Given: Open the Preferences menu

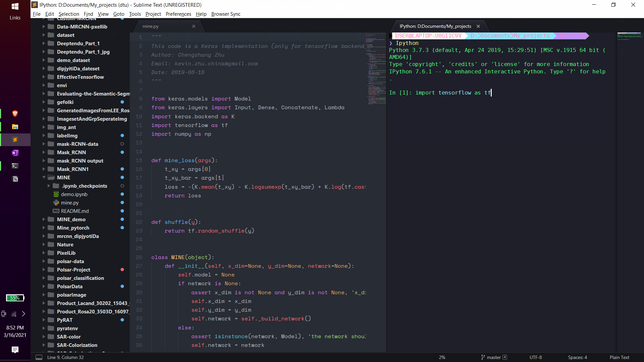Looking at the screenshot, I should pyautogui.click(x=178, y=14).
